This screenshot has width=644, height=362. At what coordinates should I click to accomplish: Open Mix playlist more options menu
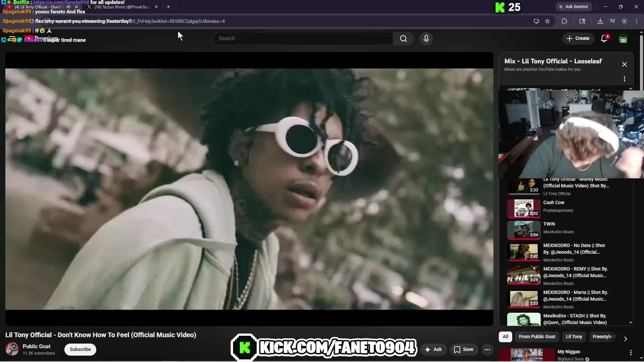coord(624,79)
